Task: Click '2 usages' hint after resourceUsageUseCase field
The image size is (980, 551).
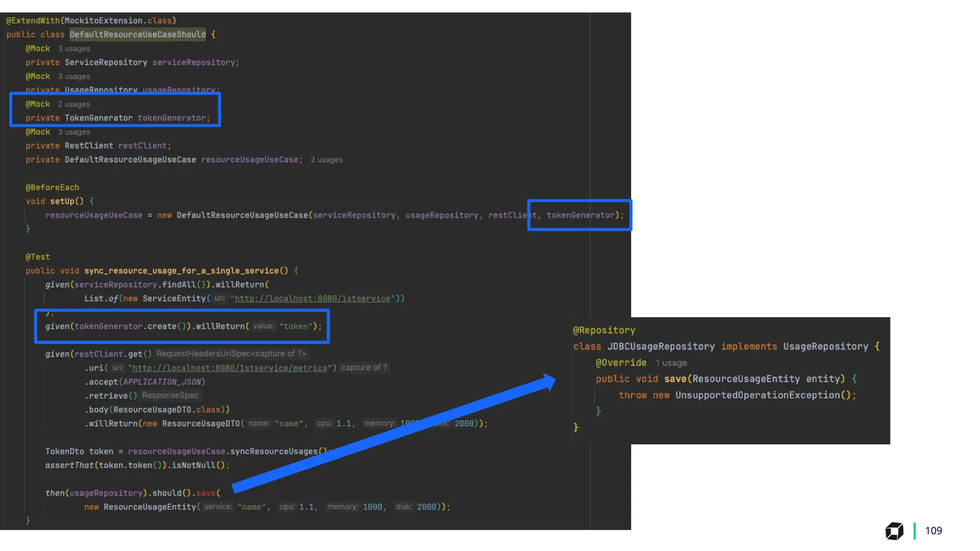Action: [x=326, y=160]
